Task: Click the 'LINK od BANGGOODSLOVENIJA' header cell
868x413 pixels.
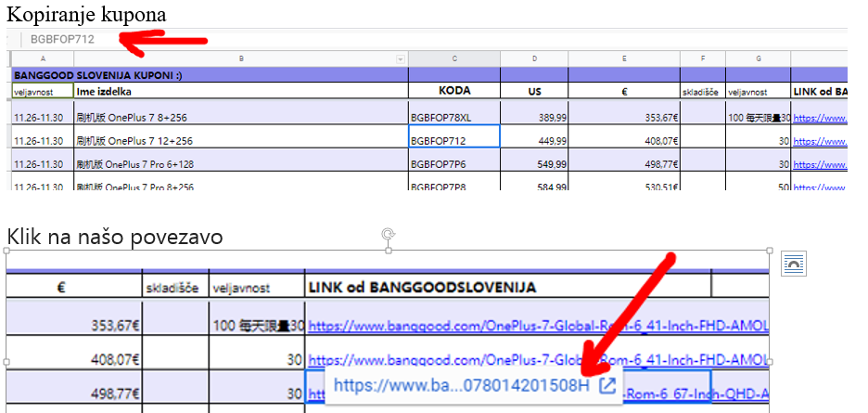Action: 507,287
